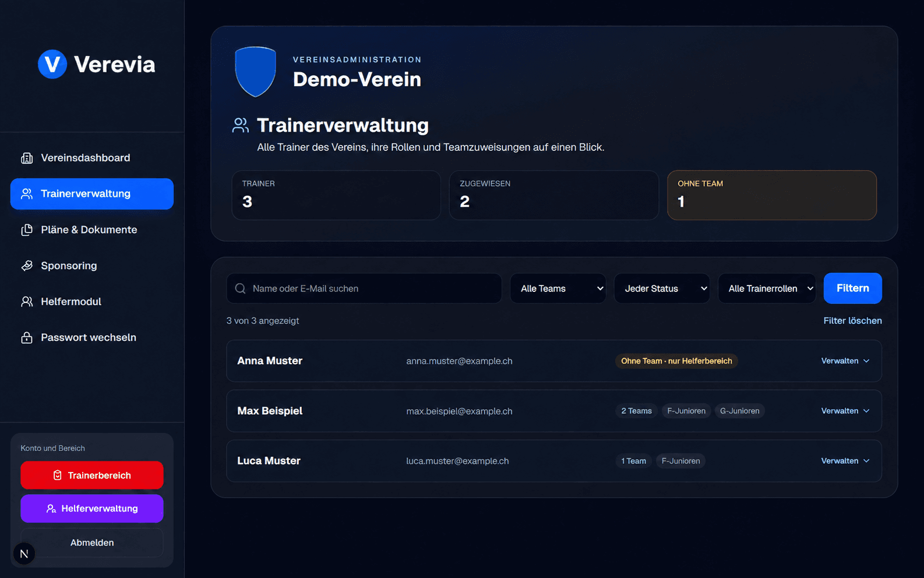Click the G-Junioren tag
The width and height of the screenshot is (924, 578).
pyautogui.click(x=740, y=411)
